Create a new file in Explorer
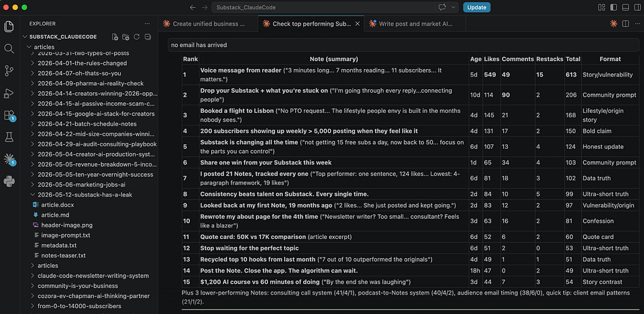Viewport: 644px width, 314px height. tap(115, 37)
